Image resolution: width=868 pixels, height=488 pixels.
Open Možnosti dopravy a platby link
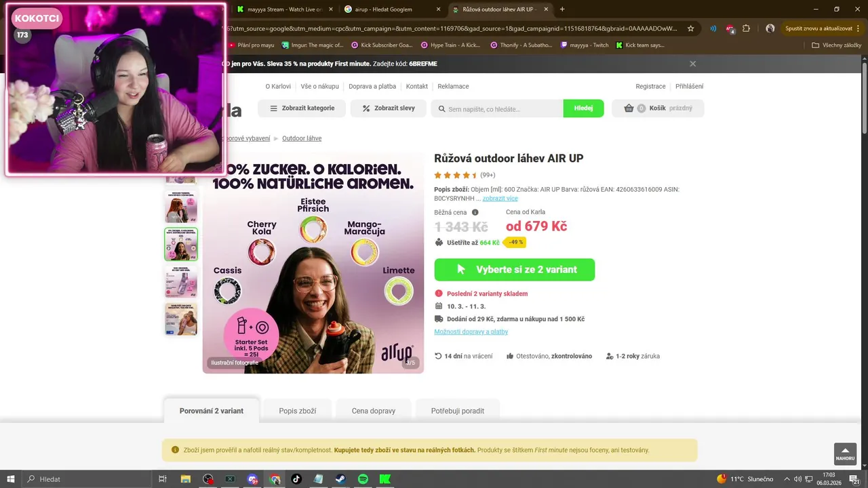(x=471, y=331)
